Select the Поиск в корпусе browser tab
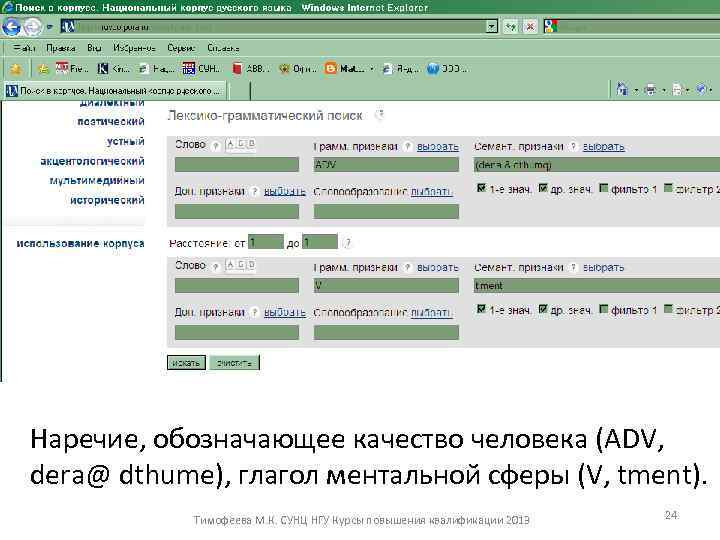 pyautogui.click(x=115, y=90)
